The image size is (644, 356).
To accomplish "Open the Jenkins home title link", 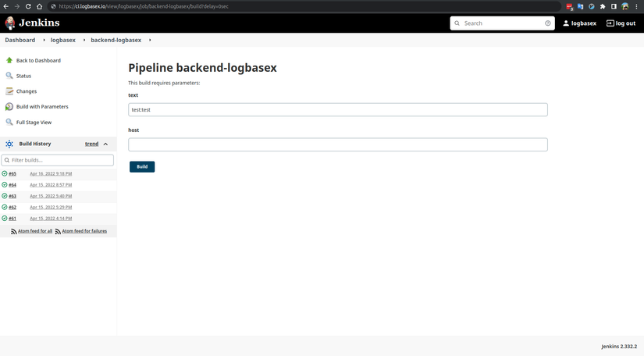I will click(39, 23).
